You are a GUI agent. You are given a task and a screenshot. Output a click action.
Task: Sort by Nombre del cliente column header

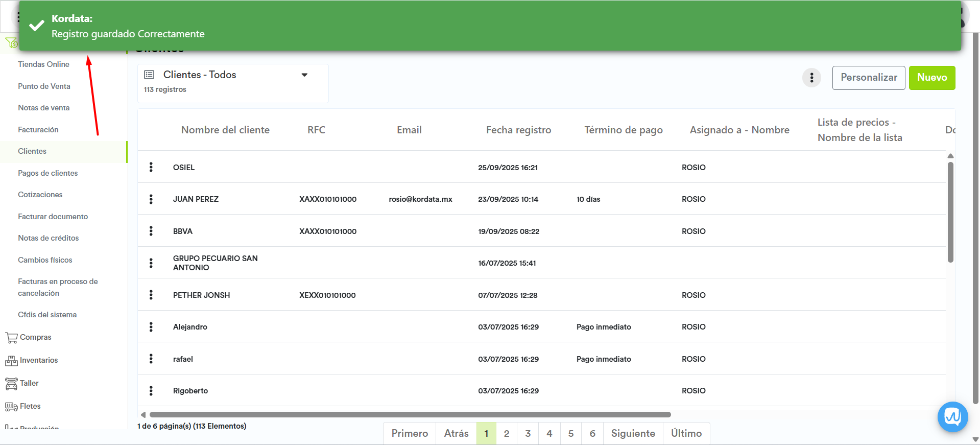pos(225,130)
